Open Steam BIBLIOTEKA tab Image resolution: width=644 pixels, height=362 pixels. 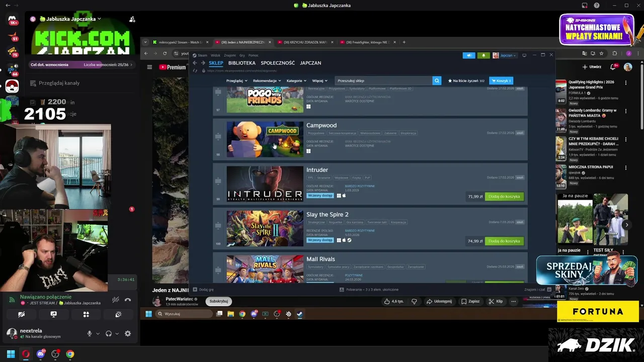(242, 63)
